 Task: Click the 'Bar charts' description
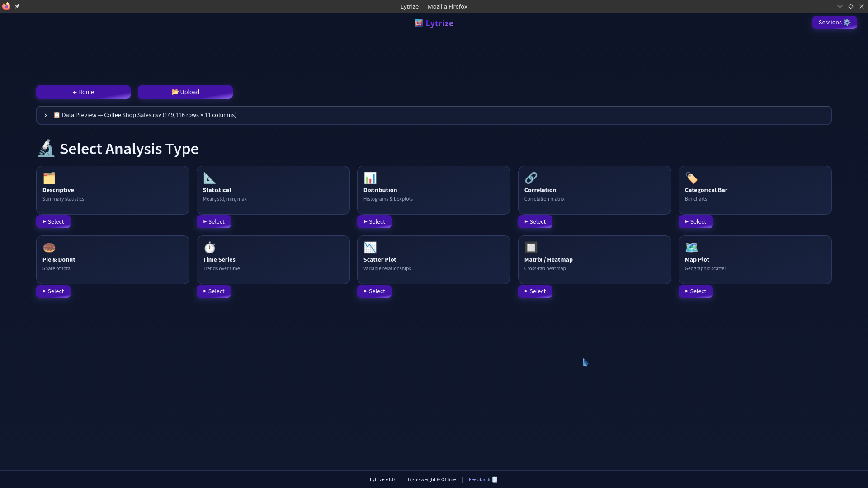[x=696, y=199]
